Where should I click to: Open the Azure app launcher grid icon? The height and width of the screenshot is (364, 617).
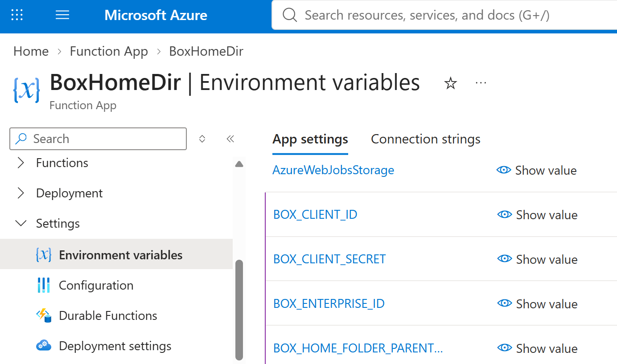(x=17, y=15)
